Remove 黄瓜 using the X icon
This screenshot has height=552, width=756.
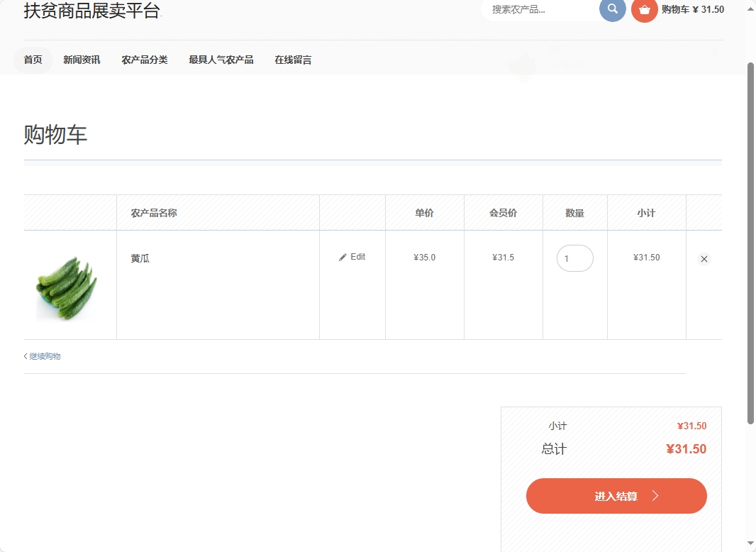tap(704, 258)
